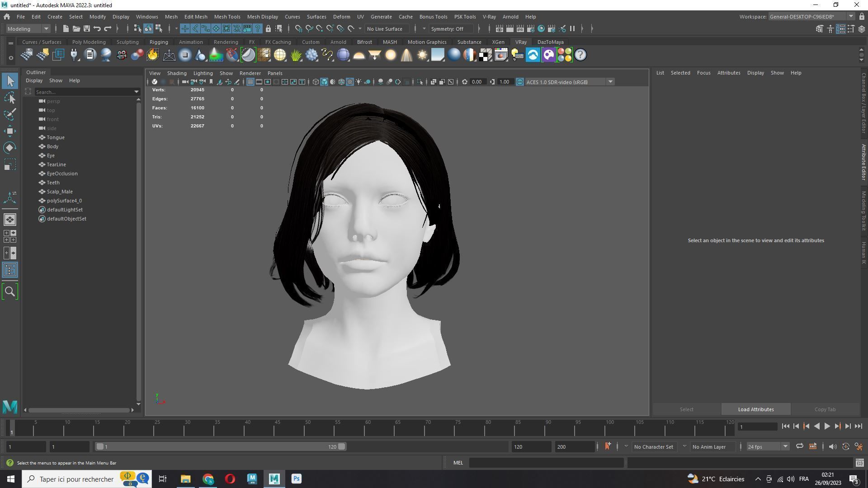The image size is (868, 488).
Task: Click the play forwards button
Action: [x=827, y=426]
